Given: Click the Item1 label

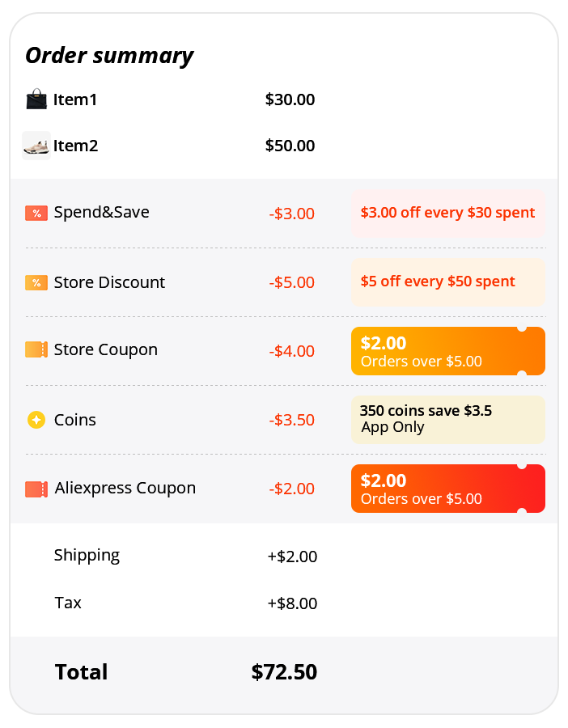Looking at the screenshot, I should click(75, 100).
